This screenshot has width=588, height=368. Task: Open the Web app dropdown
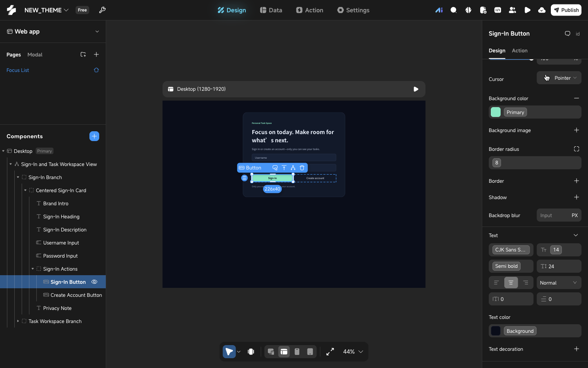point(53,31)
